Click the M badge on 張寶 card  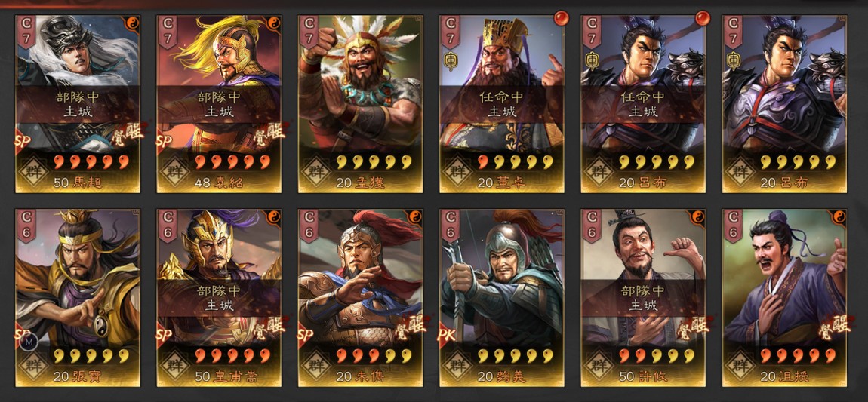pyautogui.click(x=26, y=341)
